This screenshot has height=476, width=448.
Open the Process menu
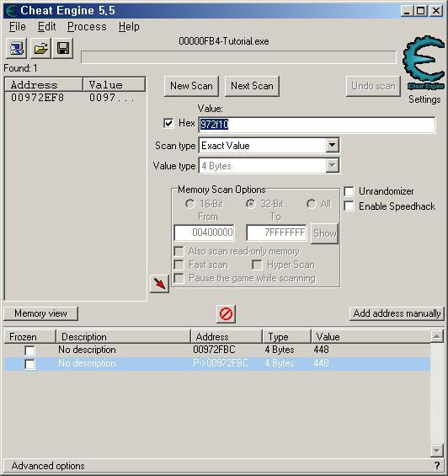[x=87, y=27]
